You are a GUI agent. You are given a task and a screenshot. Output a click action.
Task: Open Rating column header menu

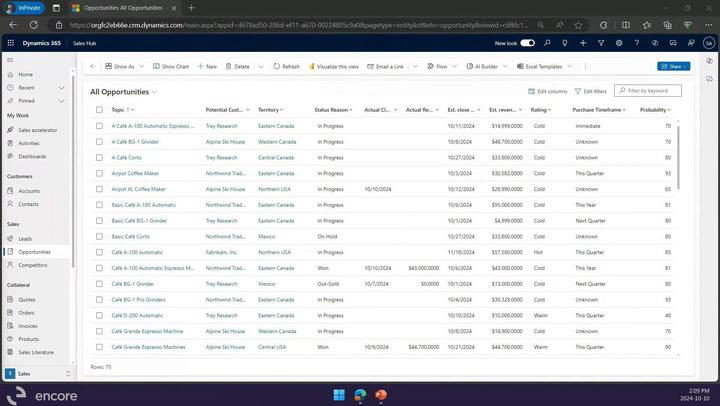pyautogui.click(x=541, y=110)
